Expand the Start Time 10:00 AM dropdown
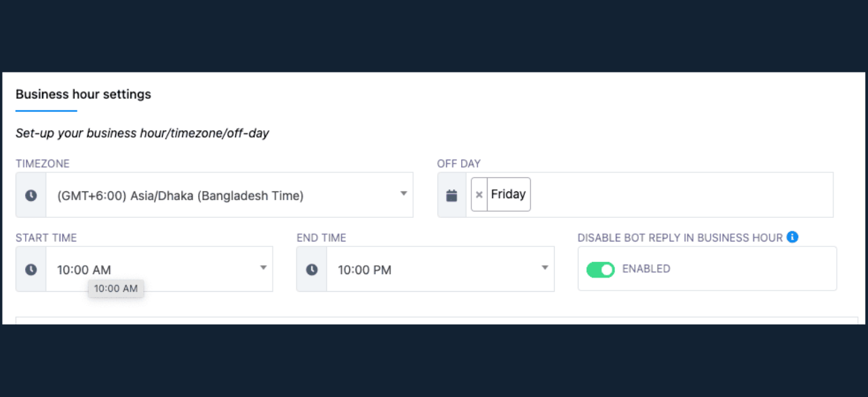Image resolution: width=868 pixels, height=397 pixels. pyautogui.click(x=159, y=269)
